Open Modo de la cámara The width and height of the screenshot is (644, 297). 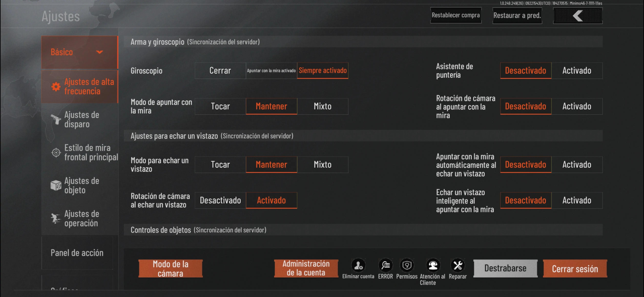(x=171, y=268)
